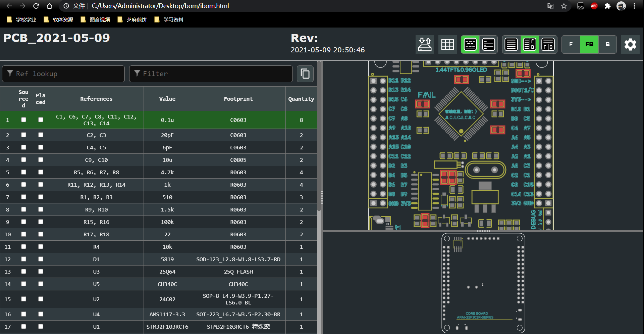Focus the Filter field
The image size is (644, 334).
(211, 74)
